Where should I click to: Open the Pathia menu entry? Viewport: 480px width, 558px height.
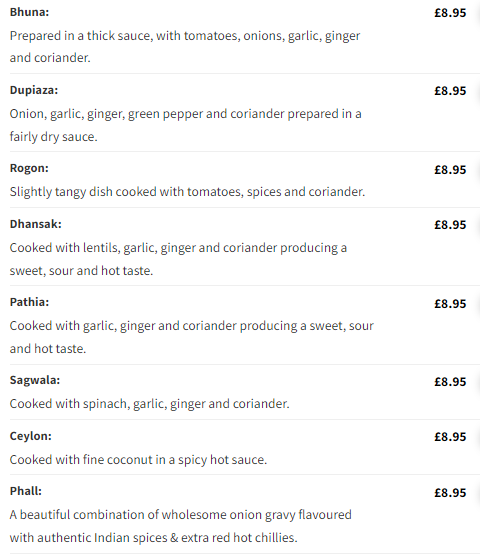[x=29, y=302]
